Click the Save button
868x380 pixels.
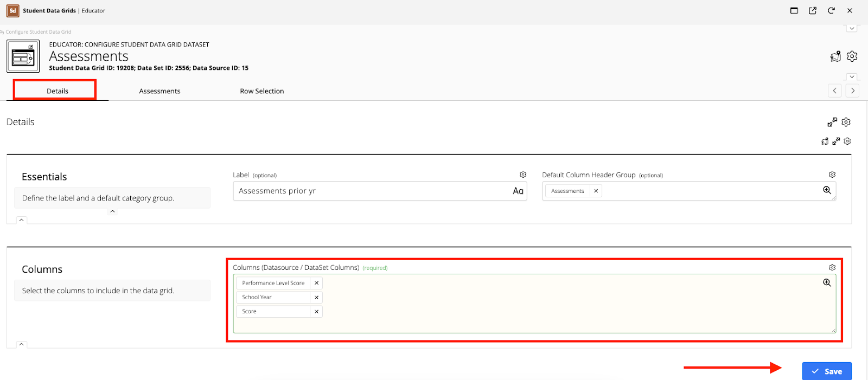[x=827, y=371]
